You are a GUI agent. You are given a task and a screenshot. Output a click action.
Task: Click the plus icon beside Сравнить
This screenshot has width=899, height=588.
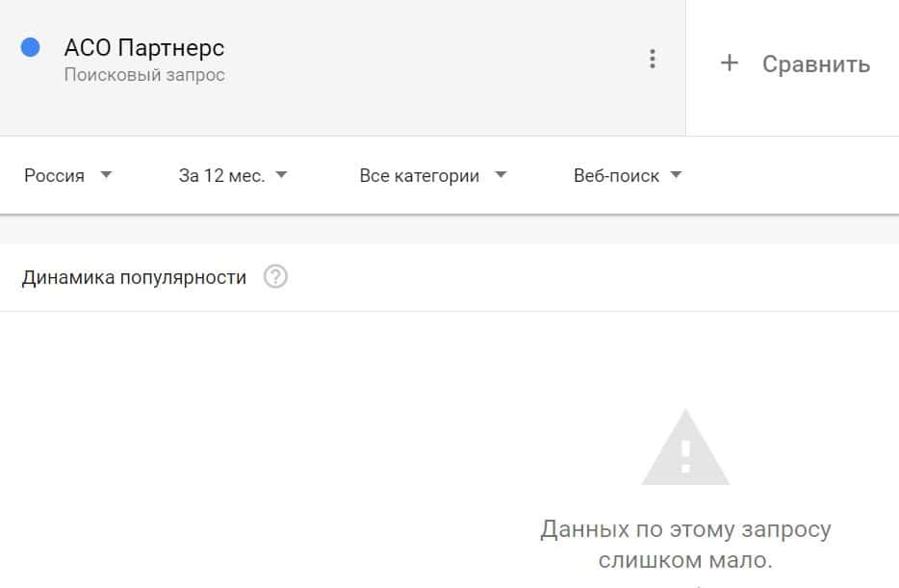coord(730,64)
